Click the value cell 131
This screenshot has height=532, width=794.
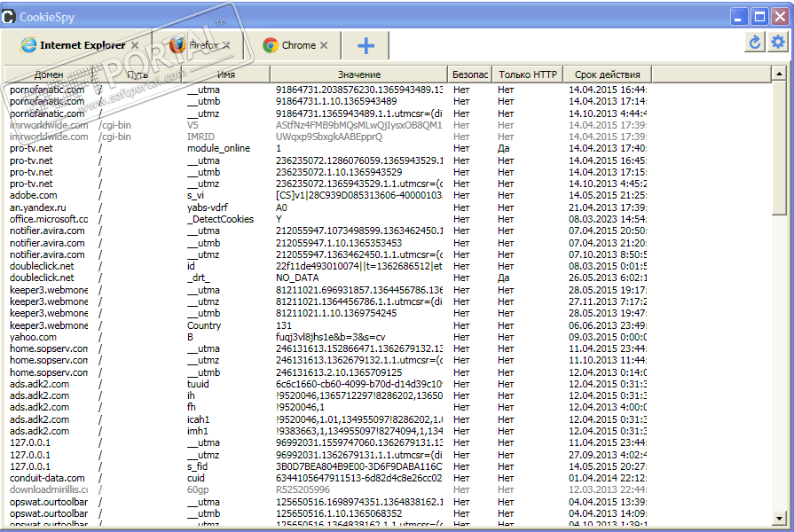tap(284, 325)
